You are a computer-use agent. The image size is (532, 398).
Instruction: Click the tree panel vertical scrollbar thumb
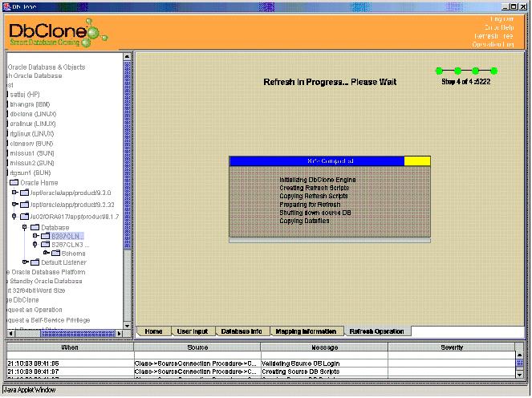[x=128, y=154]
